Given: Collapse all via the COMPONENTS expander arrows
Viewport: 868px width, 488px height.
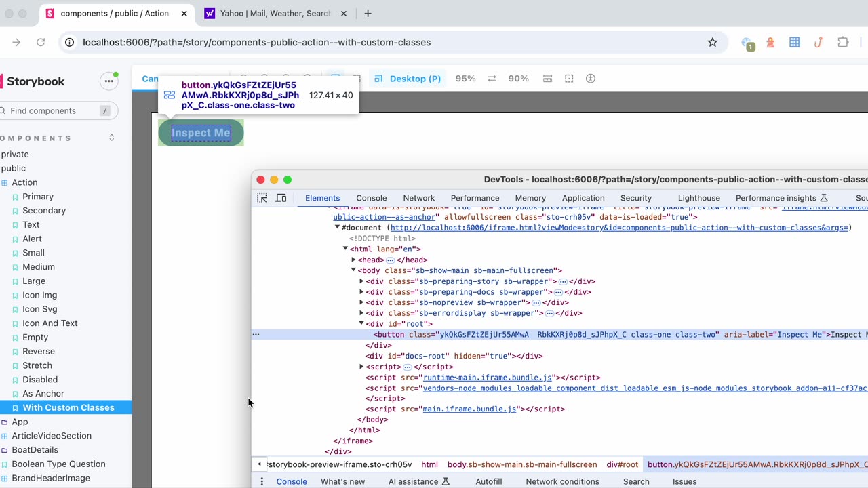Looking at the screenshot, I should tap(112, 138).
